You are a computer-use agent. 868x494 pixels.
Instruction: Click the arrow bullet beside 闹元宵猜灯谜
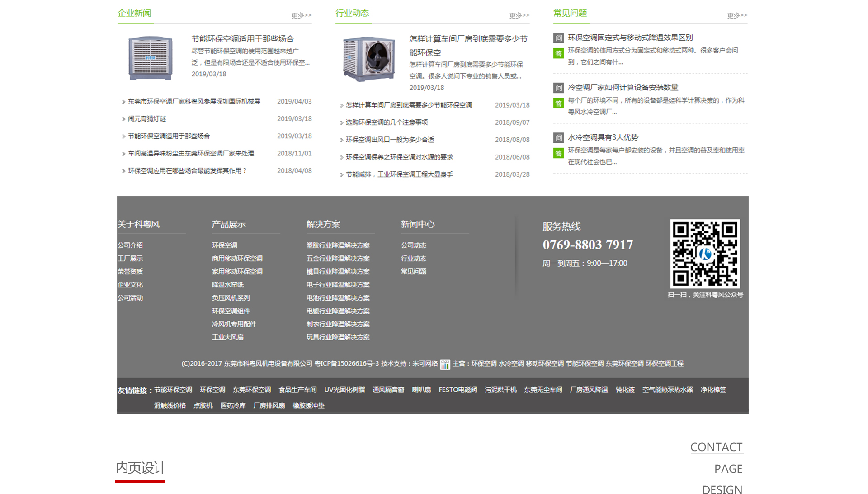(x=123, y=119)
